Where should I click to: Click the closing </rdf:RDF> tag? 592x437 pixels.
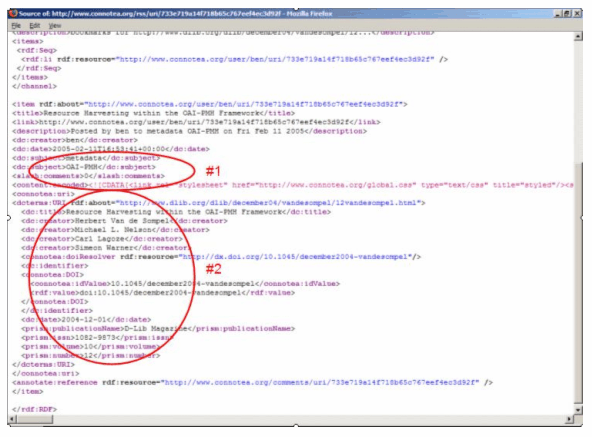point(34,410)
